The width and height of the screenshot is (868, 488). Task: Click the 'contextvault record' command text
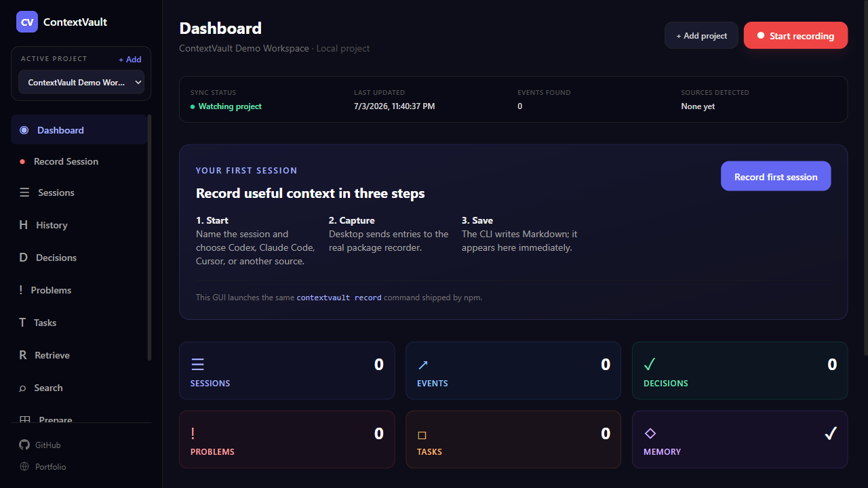[x=339, y=297]
